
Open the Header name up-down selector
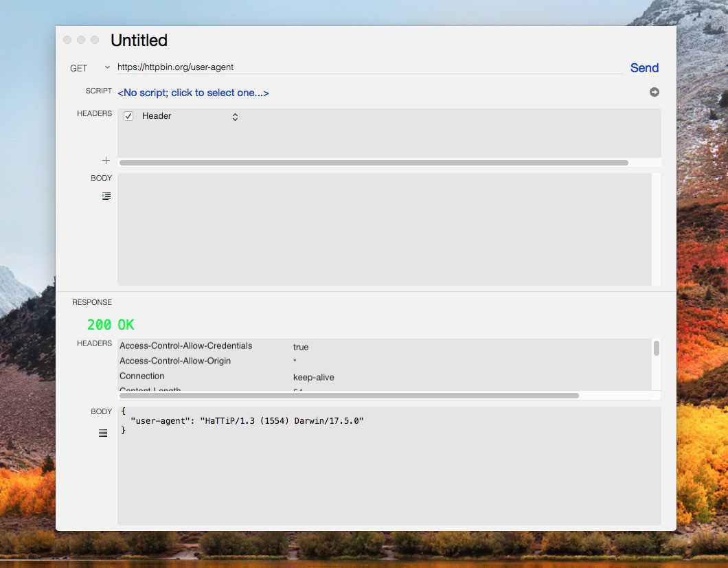tap(235, 117)
